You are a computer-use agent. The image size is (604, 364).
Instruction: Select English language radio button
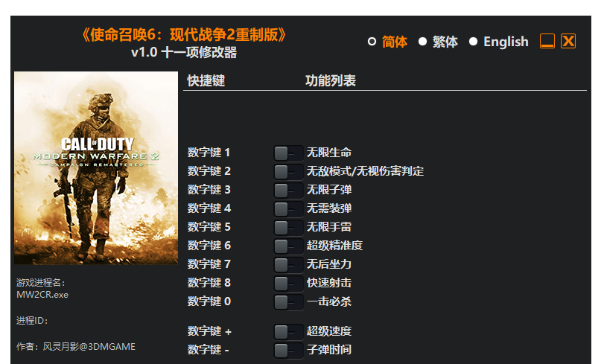pyautogui.click(x=473, y=41)
